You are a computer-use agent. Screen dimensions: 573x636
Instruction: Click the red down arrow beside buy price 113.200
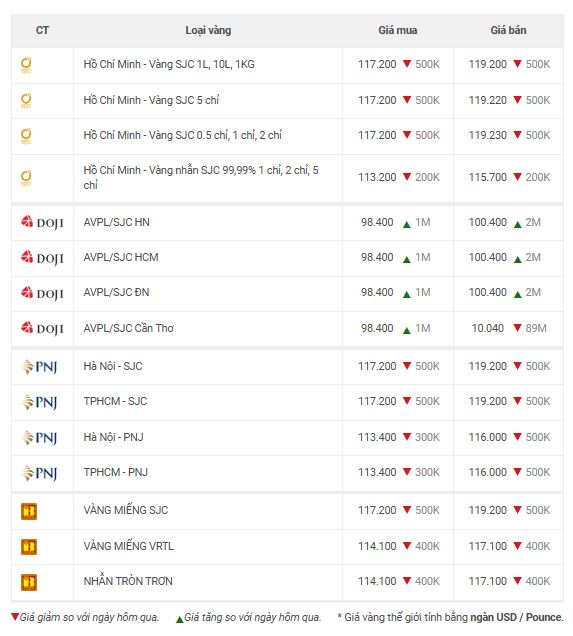point(407,177)
